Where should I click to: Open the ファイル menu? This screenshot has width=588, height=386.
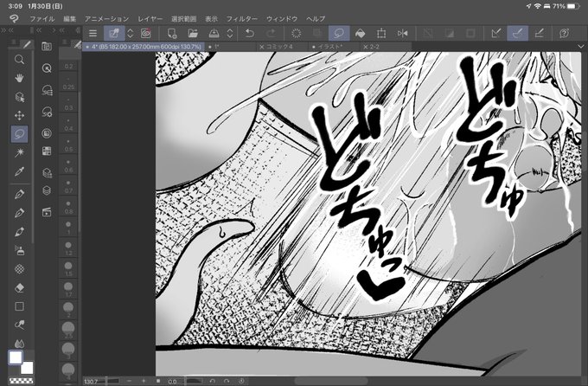coord(42,18)
